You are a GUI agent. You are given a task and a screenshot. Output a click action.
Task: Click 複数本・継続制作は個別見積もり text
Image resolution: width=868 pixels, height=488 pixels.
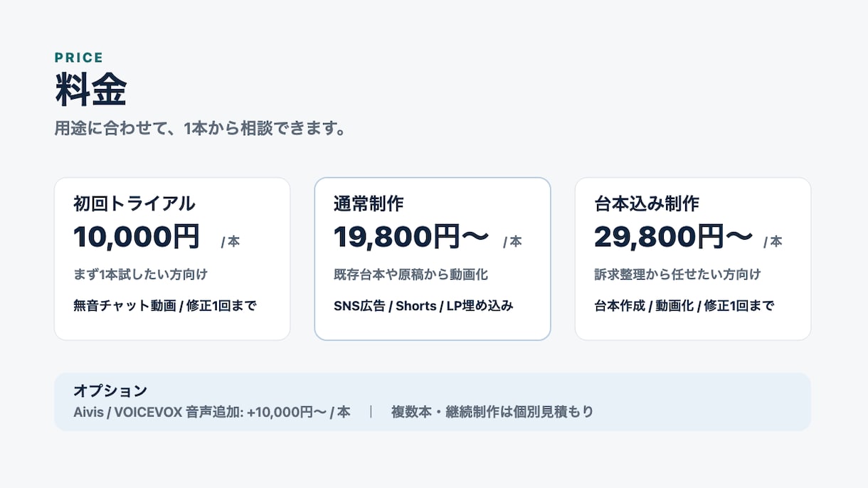click(x=492, y=412)
